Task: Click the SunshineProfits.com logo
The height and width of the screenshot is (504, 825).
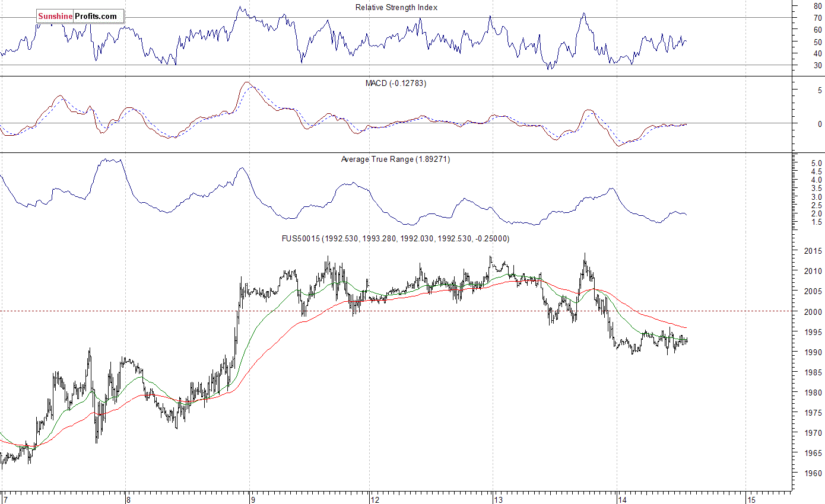Action: [x=80, y=16]
